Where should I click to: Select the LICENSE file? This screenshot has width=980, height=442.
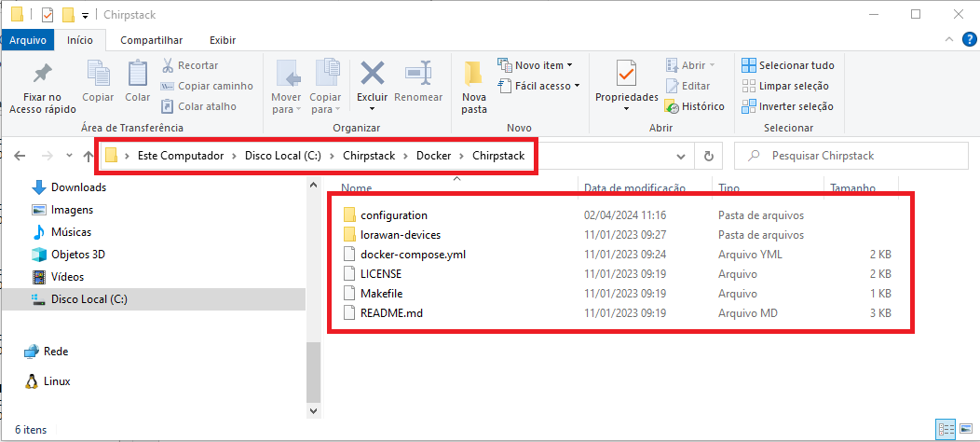pos(372,274)
